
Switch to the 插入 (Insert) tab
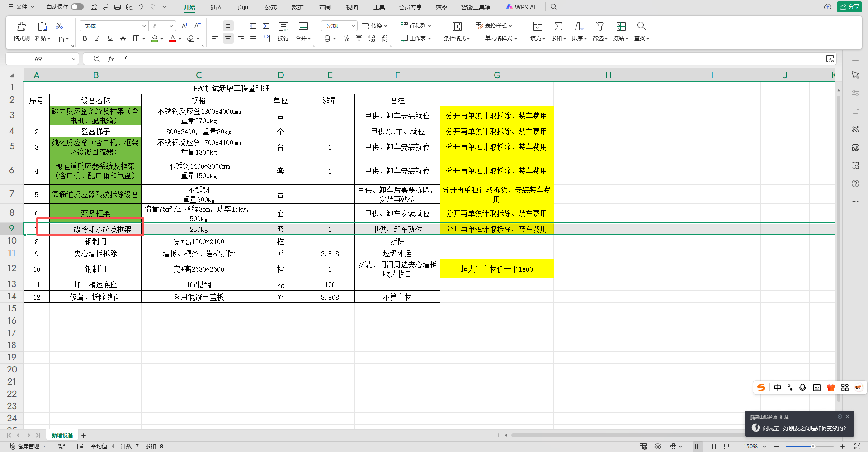217,7
